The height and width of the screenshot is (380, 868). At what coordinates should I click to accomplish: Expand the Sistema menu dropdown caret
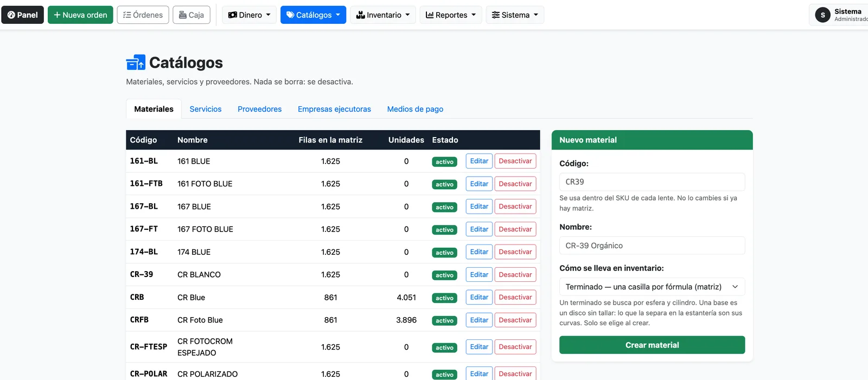tap(536, 15)
